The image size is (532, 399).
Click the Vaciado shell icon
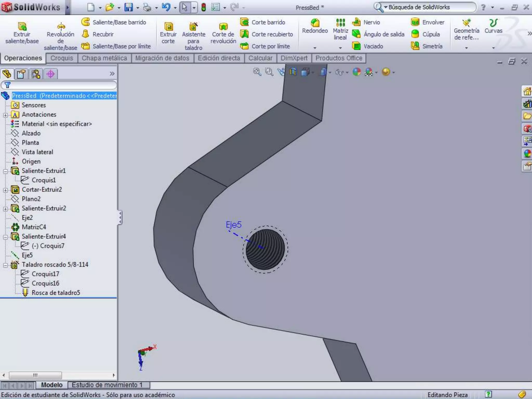tap(356, 46)
